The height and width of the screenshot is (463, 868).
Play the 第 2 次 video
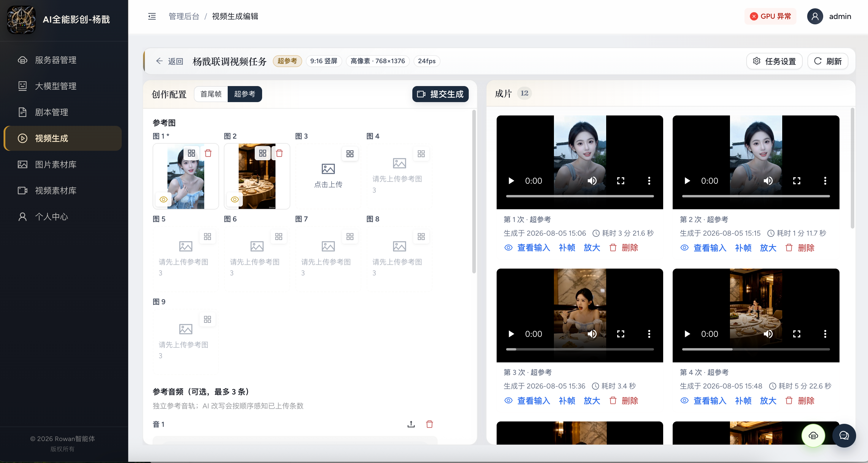pos(688,181)
